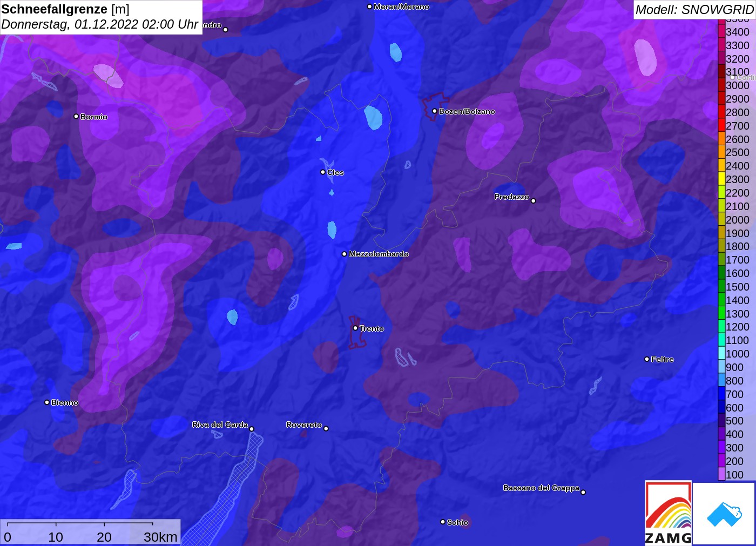Click the legend value 300
756x546 pixels.
coord(735,448)
